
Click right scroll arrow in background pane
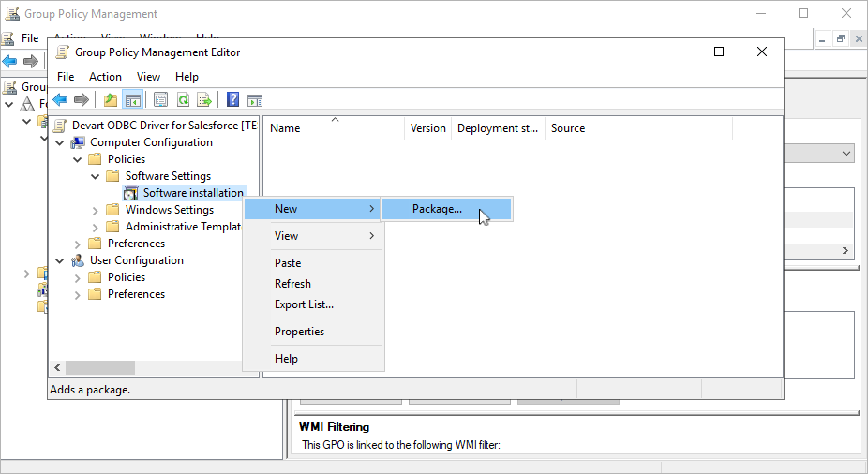(x=846, y=250)
